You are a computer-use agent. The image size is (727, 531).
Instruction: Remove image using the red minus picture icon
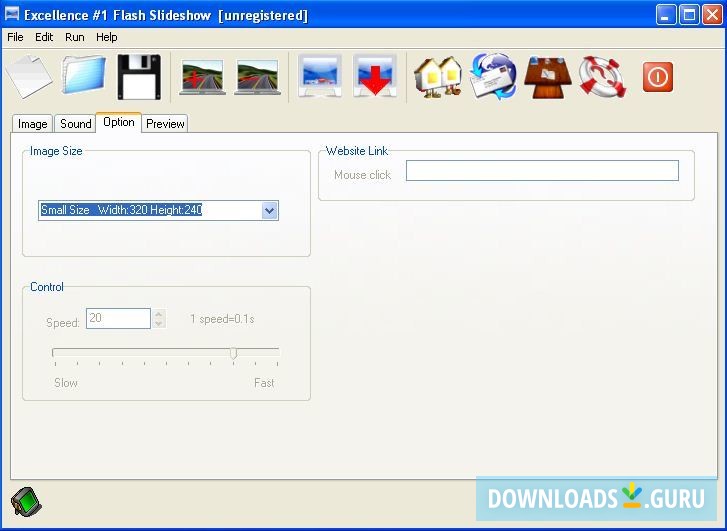tap(257, 77)
